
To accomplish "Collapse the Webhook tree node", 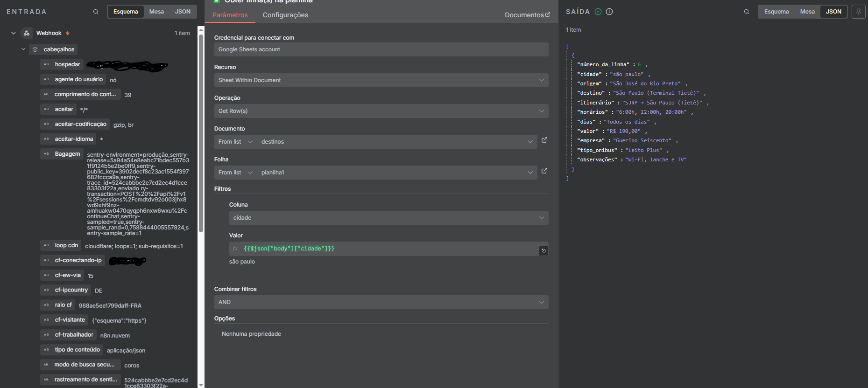I will click(14, 33).
